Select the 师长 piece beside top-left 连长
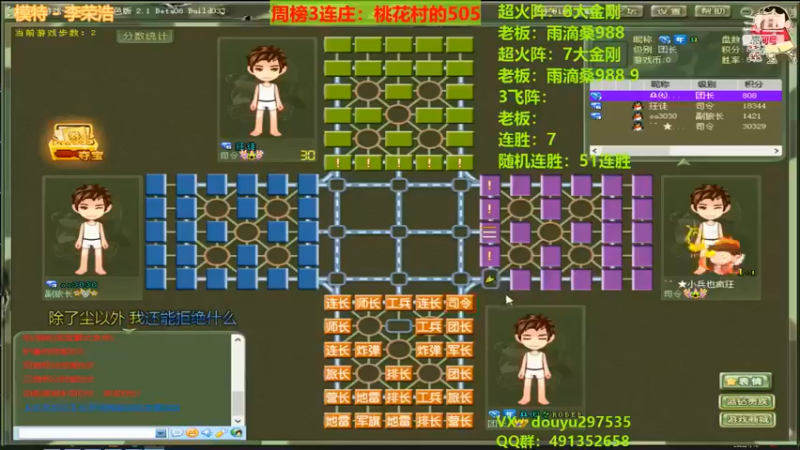 [368, 303]
